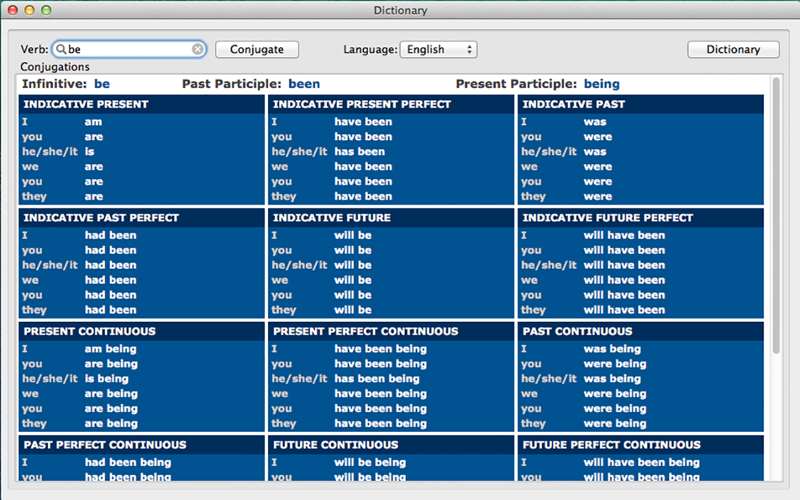This screenshot has width=800, height=500.
Task: Click the present participle word 'being'
Action: 602,84
